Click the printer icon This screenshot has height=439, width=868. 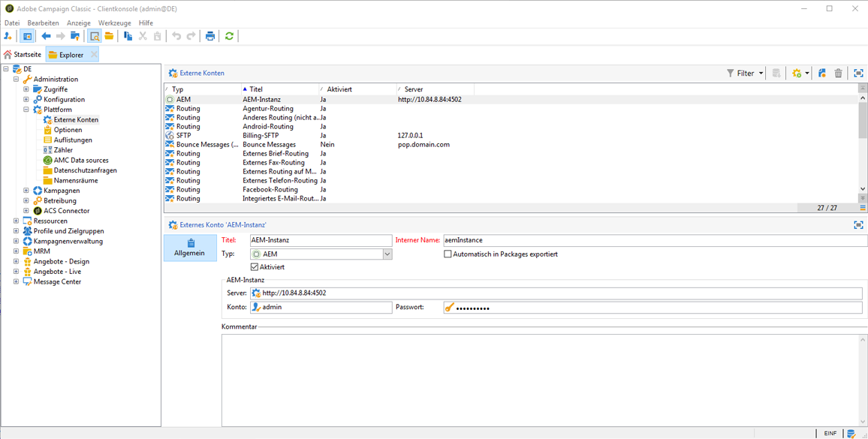(209, 36)
